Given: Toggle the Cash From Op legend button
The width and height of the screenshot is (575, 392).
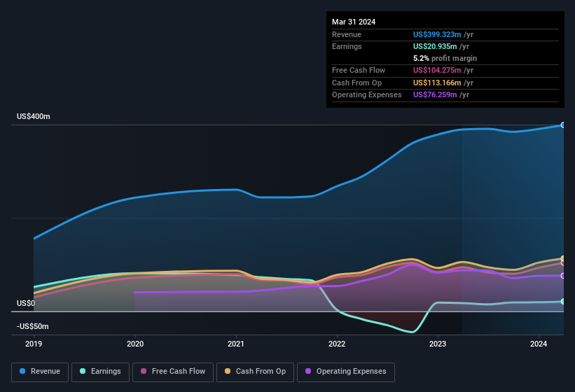Looking at the screenshot, I should (x=255, y=372).
